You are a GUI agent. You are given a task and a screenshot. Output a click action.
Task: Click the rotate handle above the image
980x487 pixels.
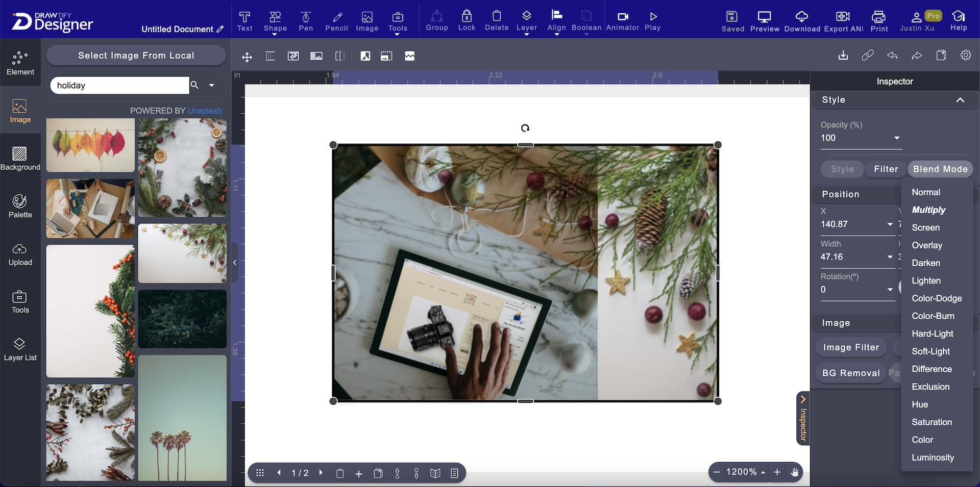pyautogui.click(x=525, y=128)
